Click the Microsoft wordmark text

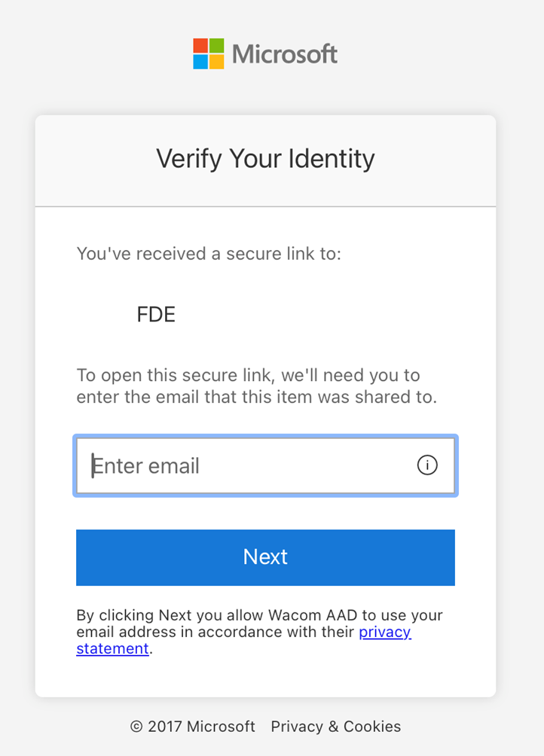click(x=285, y=53)
